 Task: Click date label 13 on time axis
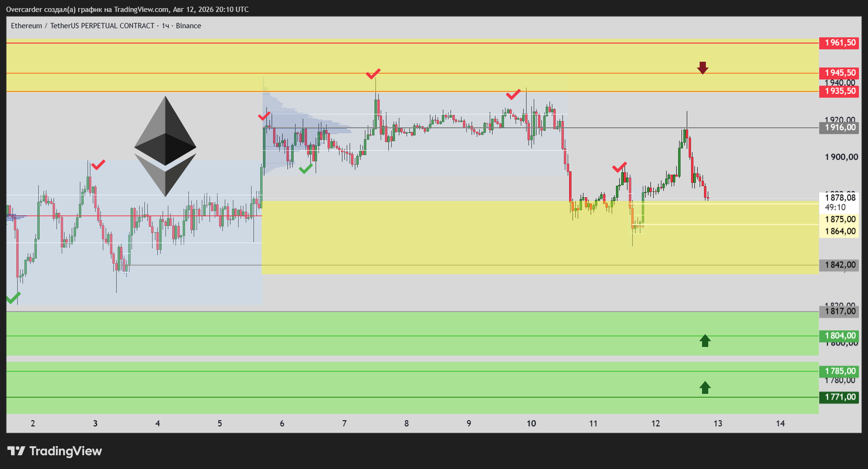(x=718, y=424)
